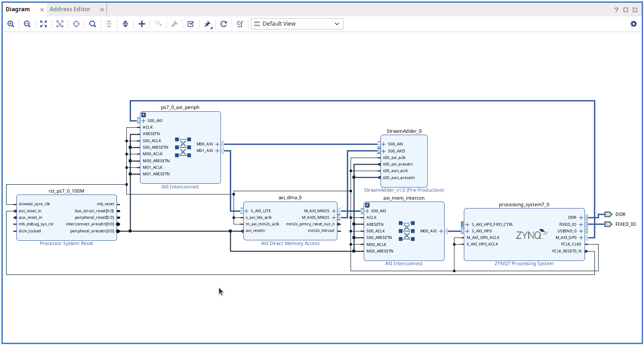644x346 pixels.
Task: Float the Diagram panel in a new window
Action: coord(635,9)
